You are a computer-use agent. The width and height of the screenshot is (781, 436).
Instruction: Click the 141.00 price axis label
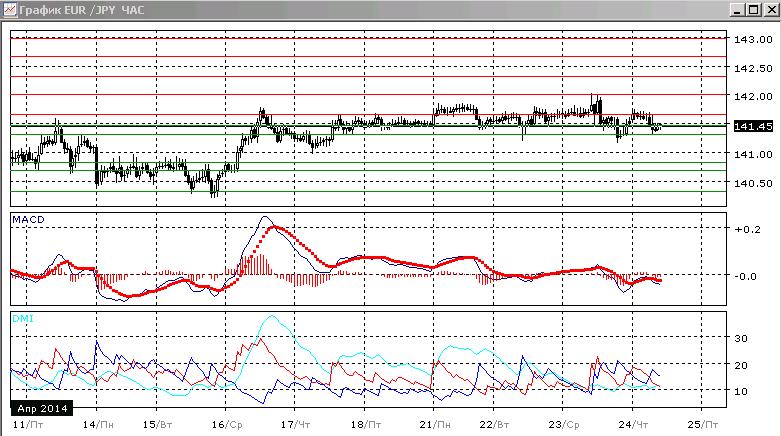coord(753,154)
